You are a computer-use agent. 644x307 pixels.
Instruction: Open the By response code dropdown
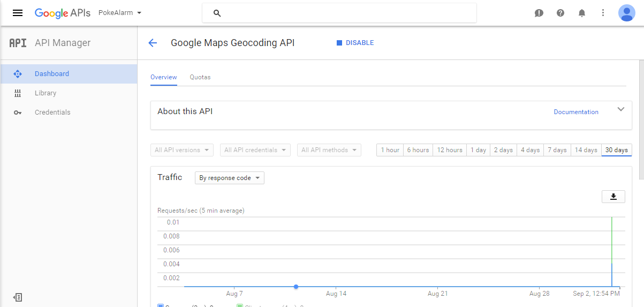click(230, 178)
